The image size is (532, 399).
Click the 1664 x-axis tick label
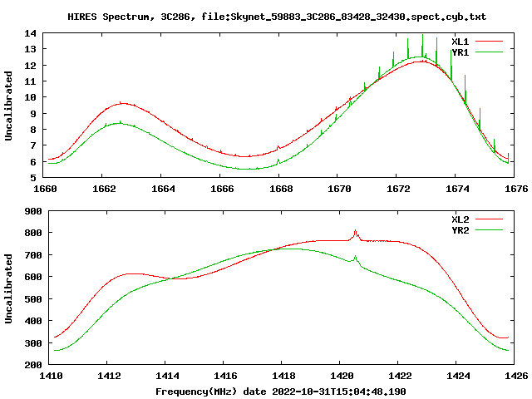coord(163,189)
